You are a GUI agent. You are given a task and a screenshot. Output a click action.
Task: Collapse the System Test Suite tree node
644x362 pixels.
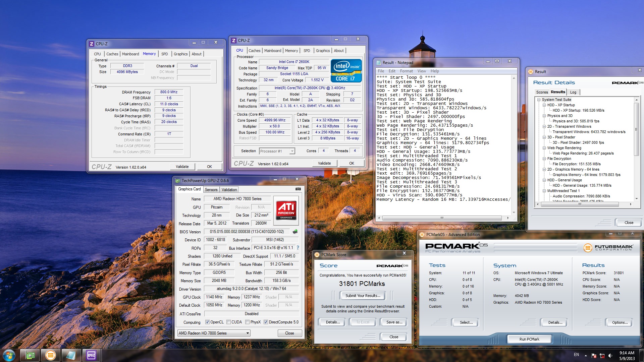coord(539,100)
